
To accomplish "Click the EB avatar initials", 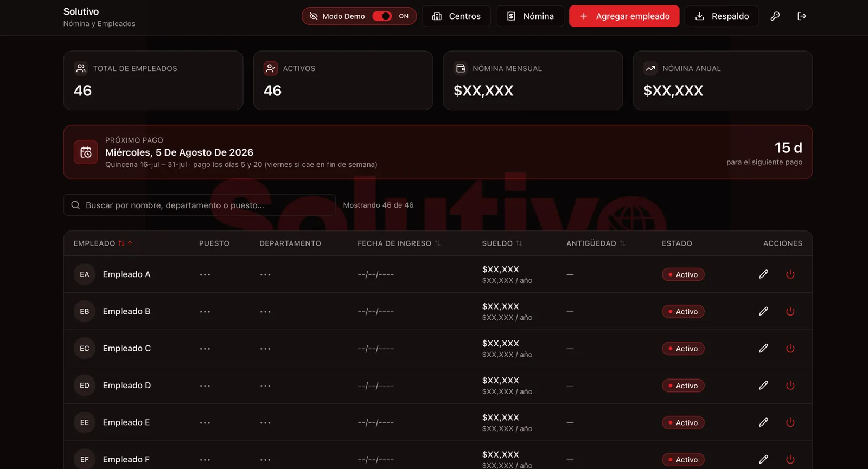I will (85, 311).
